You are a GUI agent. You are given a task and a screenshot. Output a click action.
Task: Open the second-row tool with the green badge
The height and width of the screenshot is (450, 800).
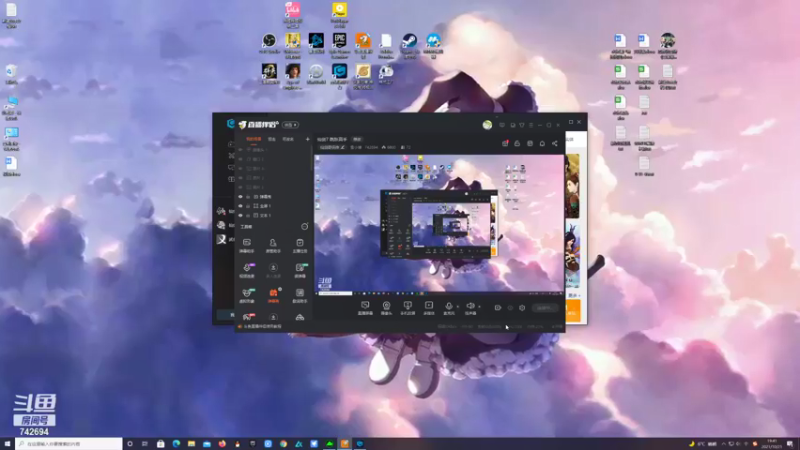pos(299,270)
